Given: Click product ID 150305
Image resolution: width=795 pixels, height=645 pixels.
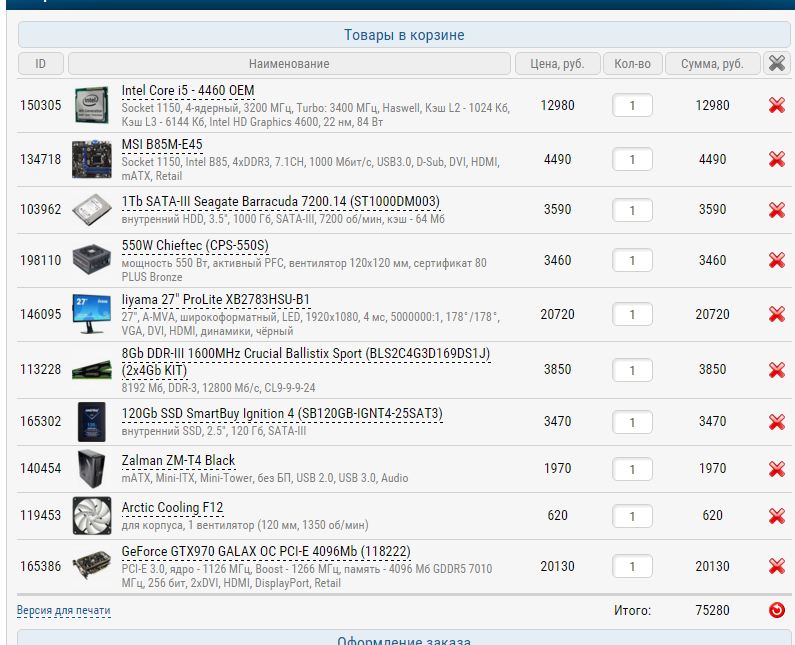Looking at the screenshot, I should (41, 105).
